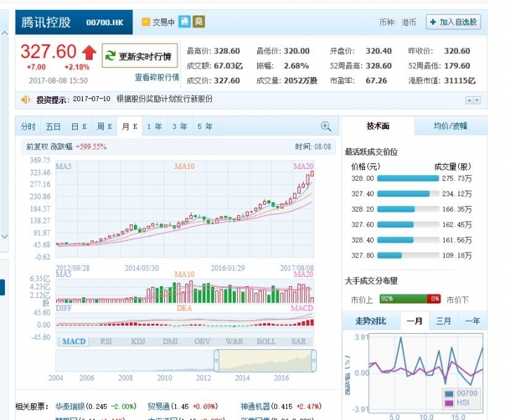Click 更新实时行情 refresh button
This screenshot has width=505, height=420.
point(140,55)
